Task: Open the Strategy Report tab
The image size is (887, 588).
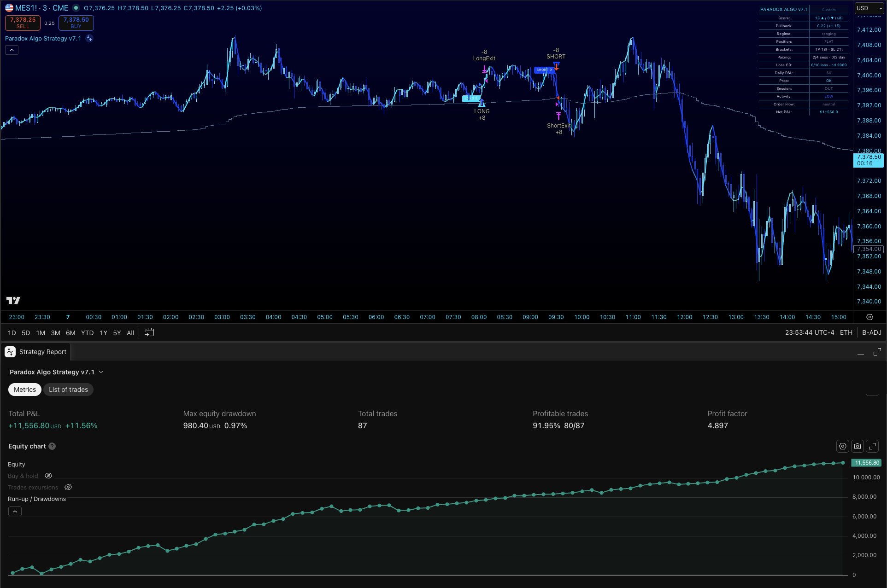Action: pos(36,352)
